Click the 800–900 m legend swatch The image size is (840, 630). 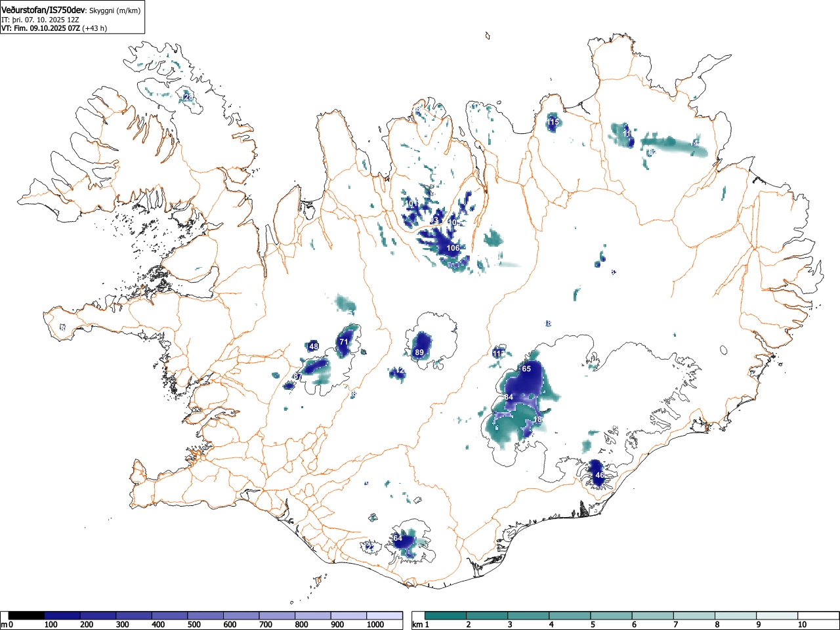click(313, 616)
